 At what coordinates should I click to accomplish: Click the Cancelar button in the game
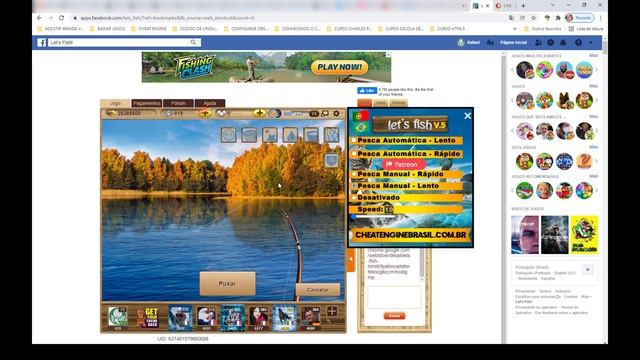point(318,289)
